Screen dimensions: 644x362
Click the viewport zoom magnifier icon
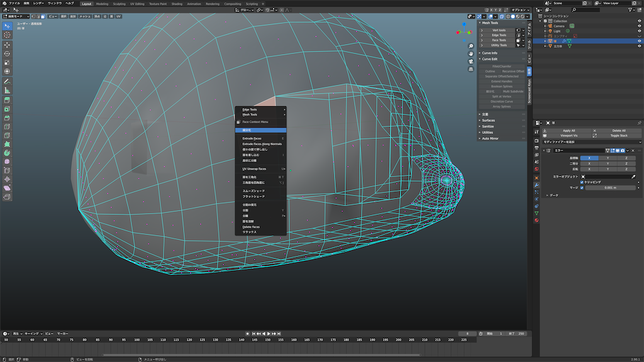(x=470, y=46)
